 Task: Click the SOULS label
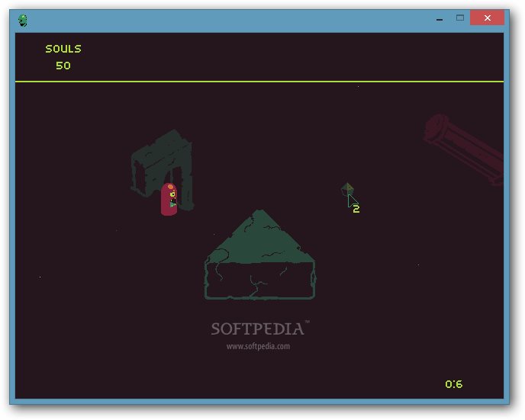click(63, 49)
